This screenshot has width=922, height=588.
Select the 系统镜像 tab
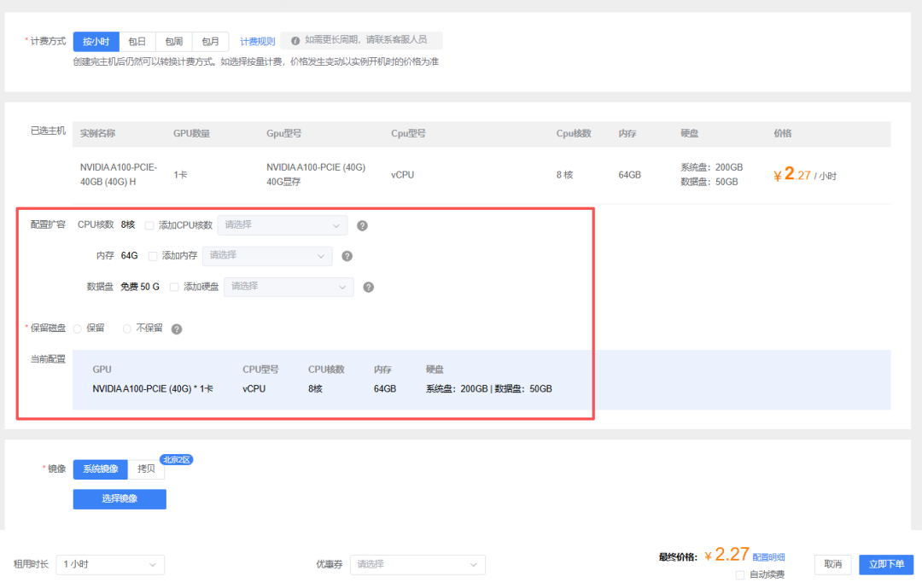[x=101, y=469]
